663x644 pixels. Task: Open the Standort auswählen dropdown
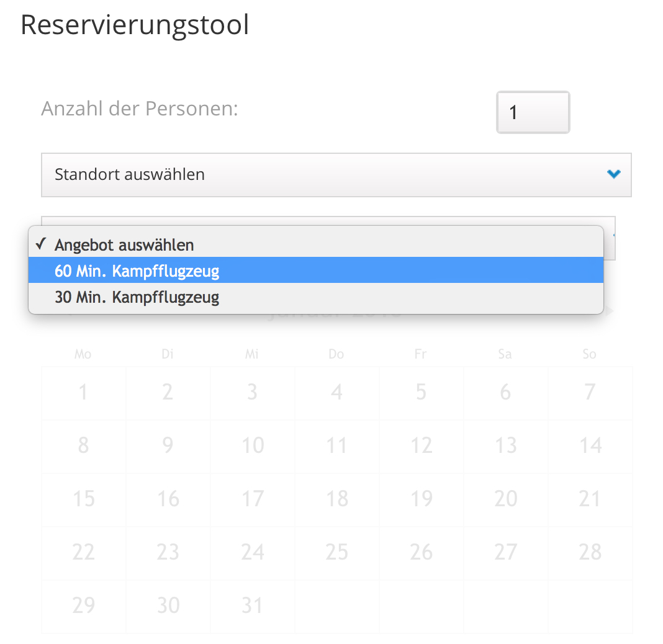[x=336, y=174]
